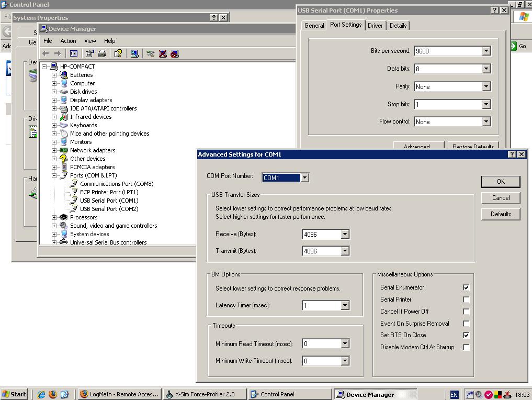The width and height of the screenshot is (532, 400).
Task: Click the EN language indicator in tray
Action: [x=454, y=395]
